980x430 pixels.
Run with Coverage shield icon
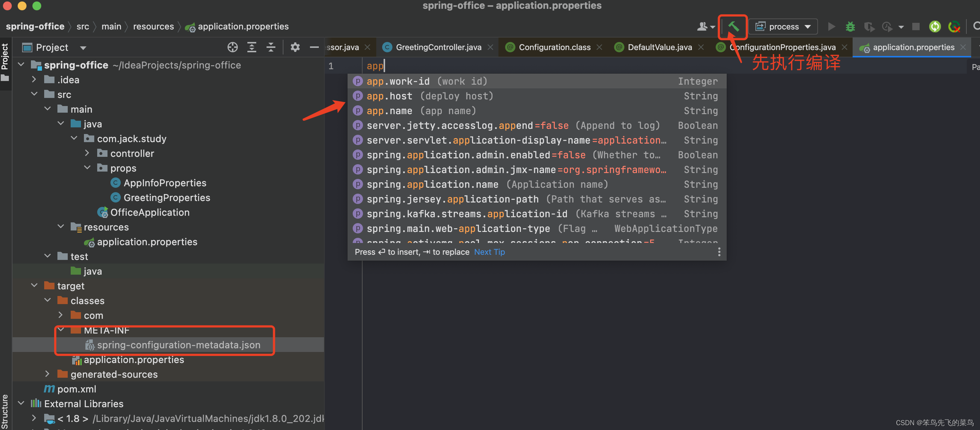point(868,27)
